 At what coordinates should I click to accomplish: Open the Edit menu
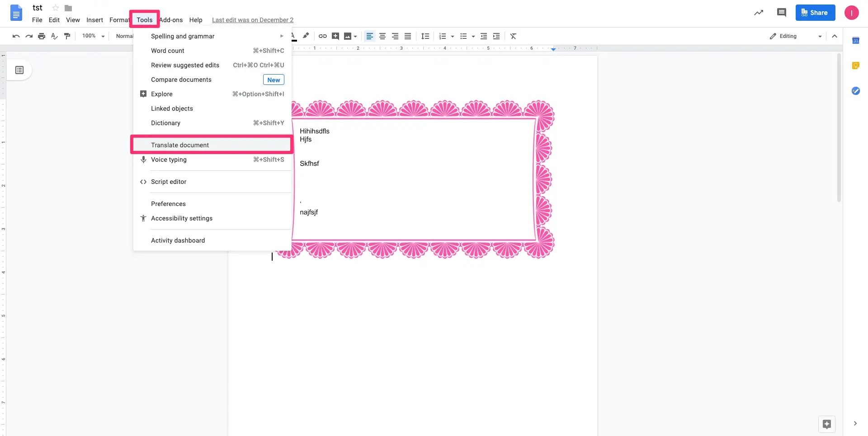54,20
